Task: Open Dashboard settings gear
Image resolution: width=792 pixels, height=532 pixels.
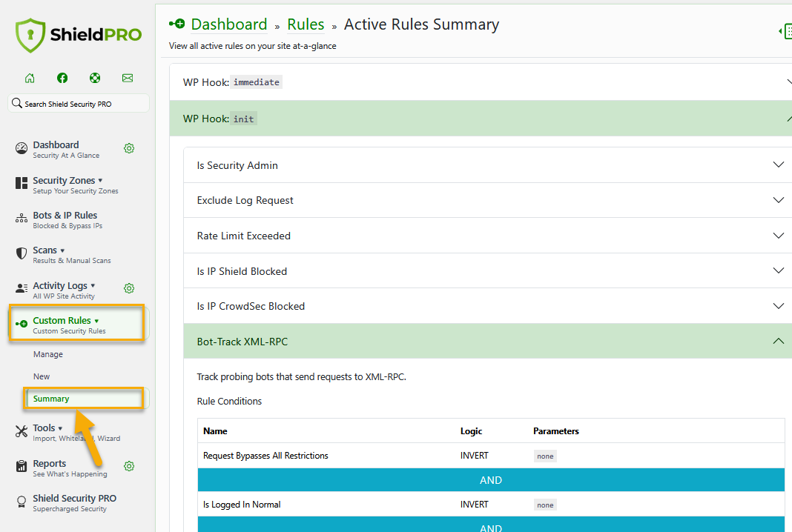Action: pyautogui.click(x=129, y=148)
